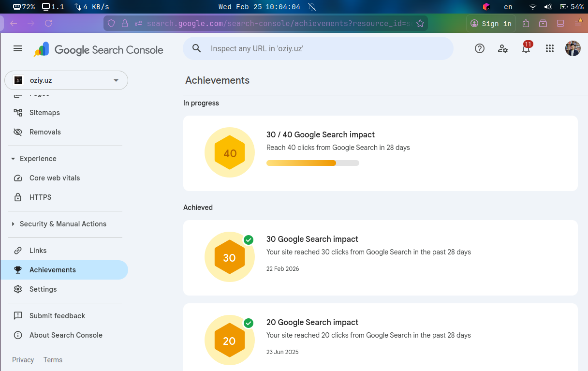Open the users and permissions settings icon
This screenshot has height=371, width=588.
[503, 48]
